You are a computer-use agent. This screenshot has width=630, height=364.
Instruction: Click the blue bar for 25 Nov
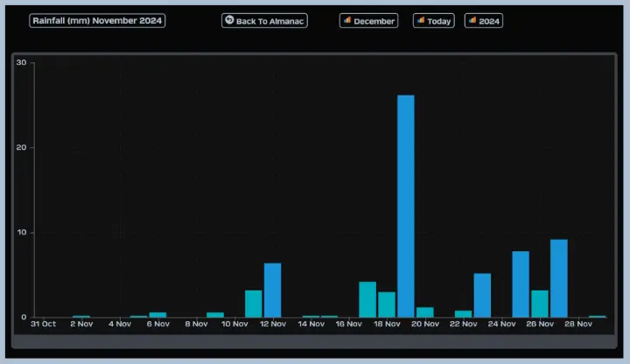click(x=521, y=283)
